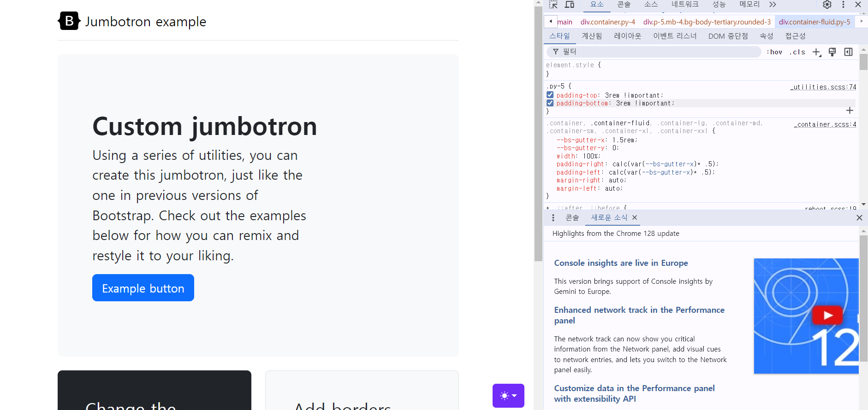Close the 새로운 소식 drawer tab
The width and height of the screenshot is (868, 410).
pos(635,217)
